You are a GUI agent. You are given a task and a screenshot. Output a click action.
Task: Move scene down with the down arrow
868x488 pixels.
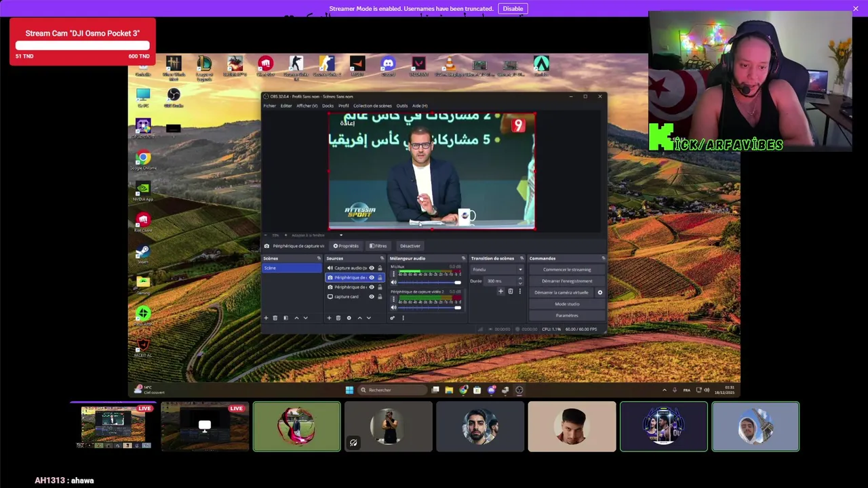305,318
